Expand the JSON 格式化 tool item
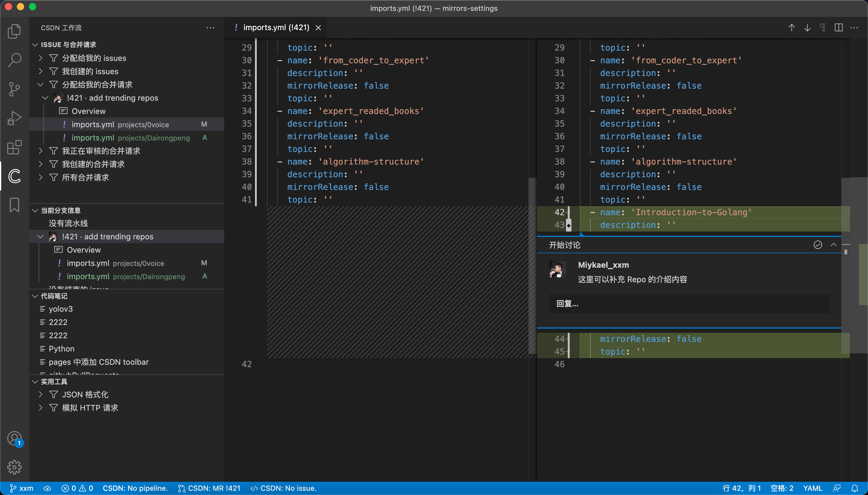Viewport: 868px width, 495px height. [x=85, y=394]
